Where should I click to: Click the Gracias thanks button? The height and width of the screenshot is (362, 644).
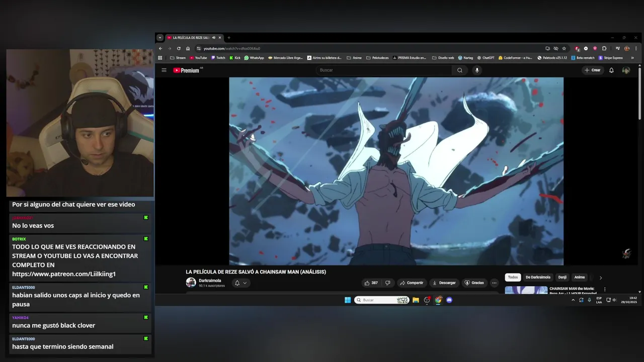point(474,283)
